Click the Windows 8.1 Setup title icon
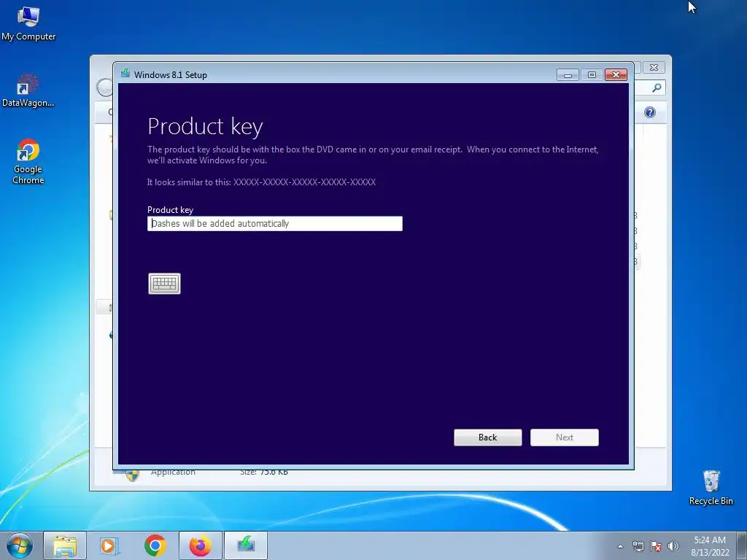Image resolution: width=747 pixels, height=560 pixels. click(x=125, y=74)
